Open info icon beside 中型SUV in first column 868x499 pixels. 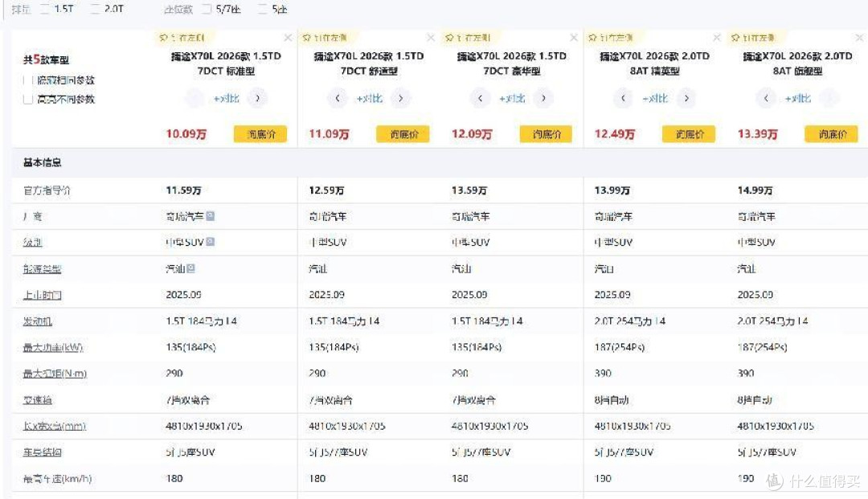tap(211, 242)
